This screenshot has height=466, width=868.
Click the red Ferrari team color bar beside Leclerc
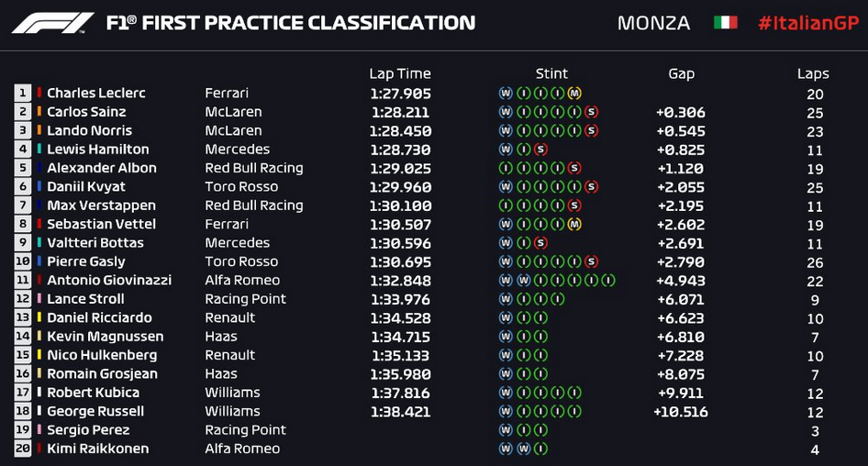39,93
